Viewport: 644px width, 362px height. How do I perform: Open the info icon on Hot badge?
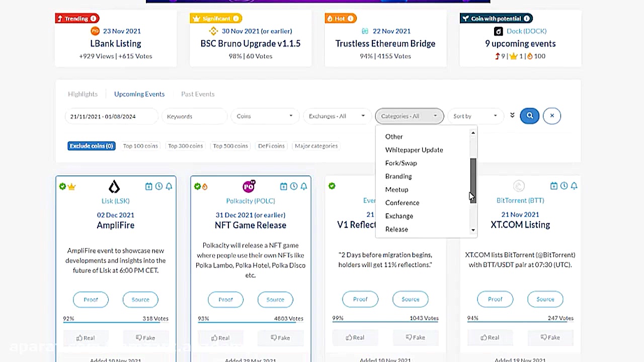click(x=351, y=19)
